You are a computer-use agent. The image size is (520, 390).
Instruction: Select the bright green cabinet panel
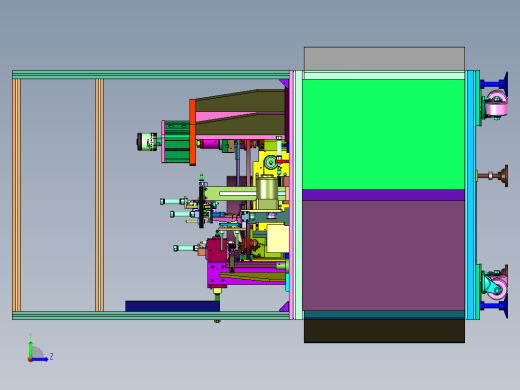pos(383,134)
